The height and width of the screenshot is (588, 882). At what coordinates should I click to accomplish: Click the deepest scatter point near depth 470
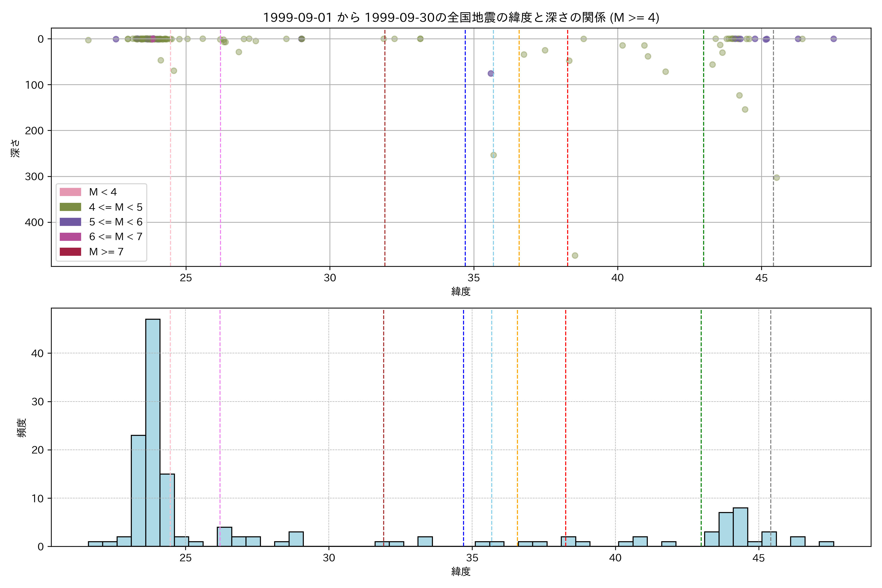(575, 255)
